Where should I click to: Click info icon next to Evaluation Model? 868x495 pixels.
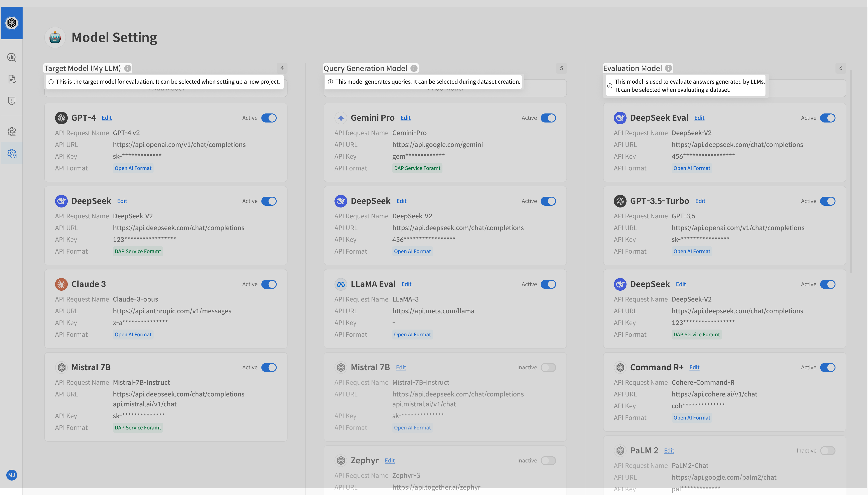click(669, 68)
